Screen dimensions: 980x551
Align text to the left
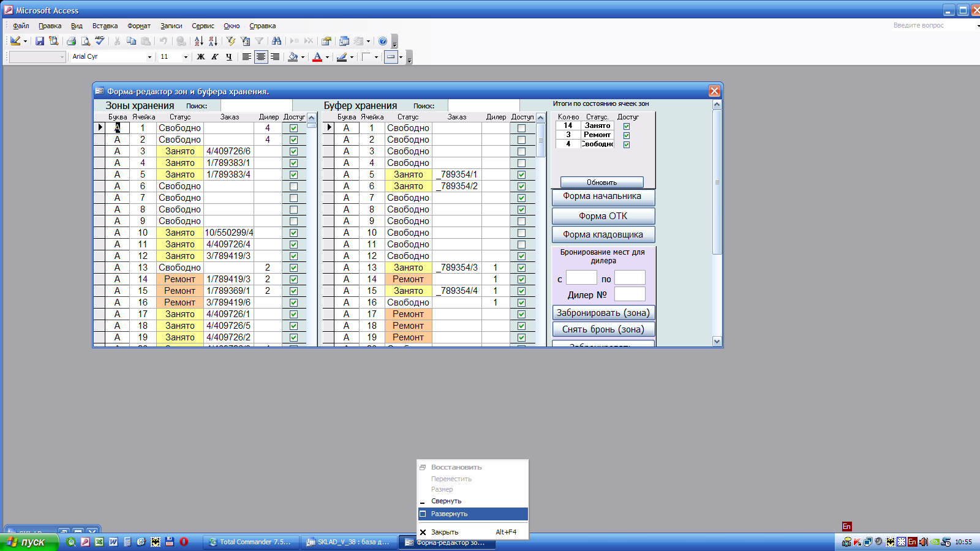click(246, 57)
